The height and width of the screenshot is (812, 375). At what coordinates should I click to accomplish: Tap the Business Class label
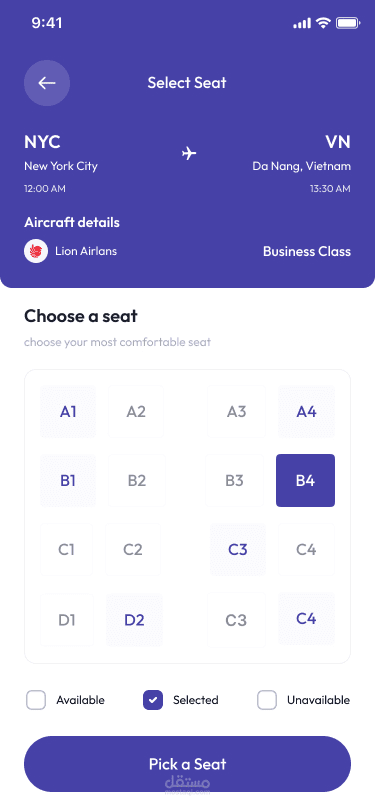(307, 252)
